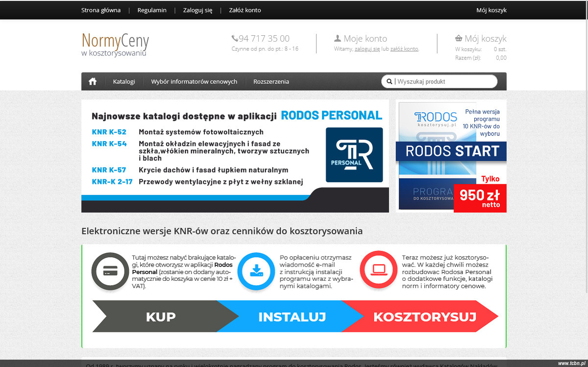Open Regulamin page from top bar

(152, 10)
